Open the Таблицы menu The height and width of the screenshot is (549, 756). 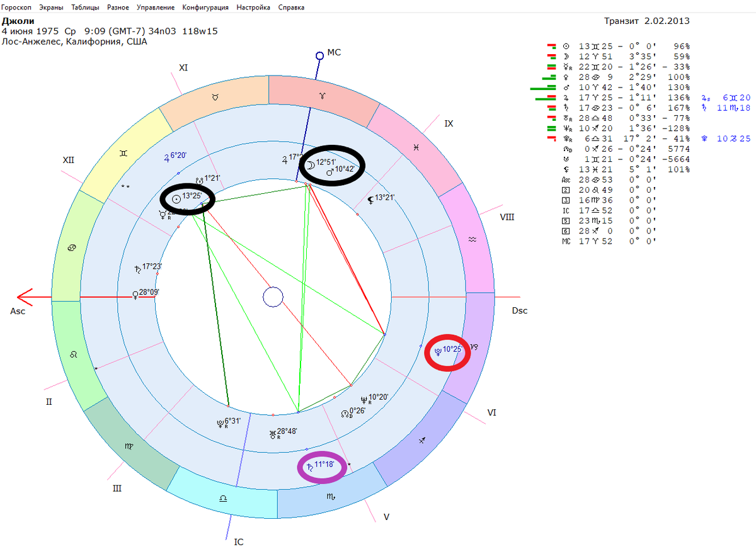(x=84, y=8)
